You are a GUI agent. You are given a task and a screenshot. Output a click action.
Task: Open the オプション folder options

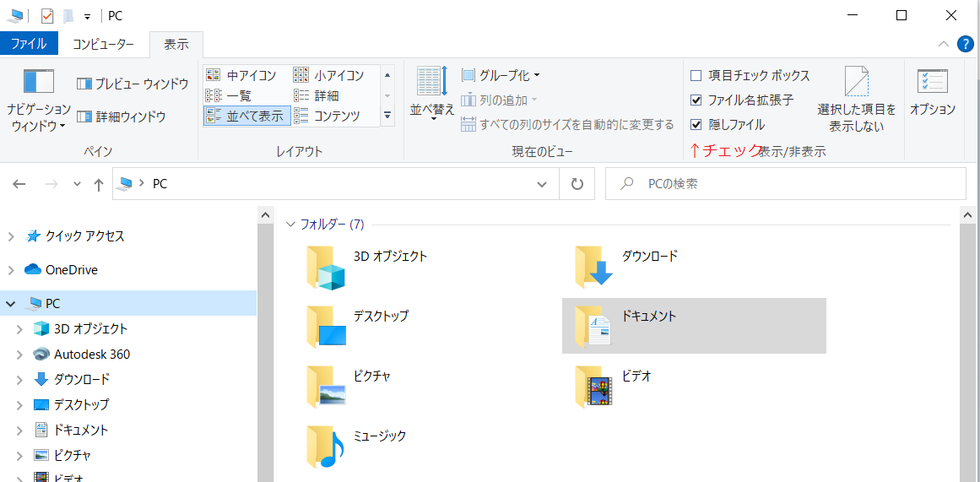932,93
